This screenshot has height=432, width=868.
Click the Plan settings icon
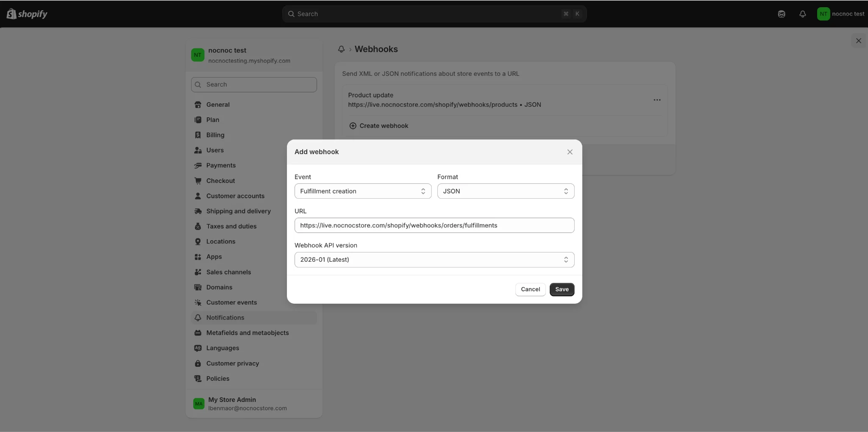coord(198,120)
